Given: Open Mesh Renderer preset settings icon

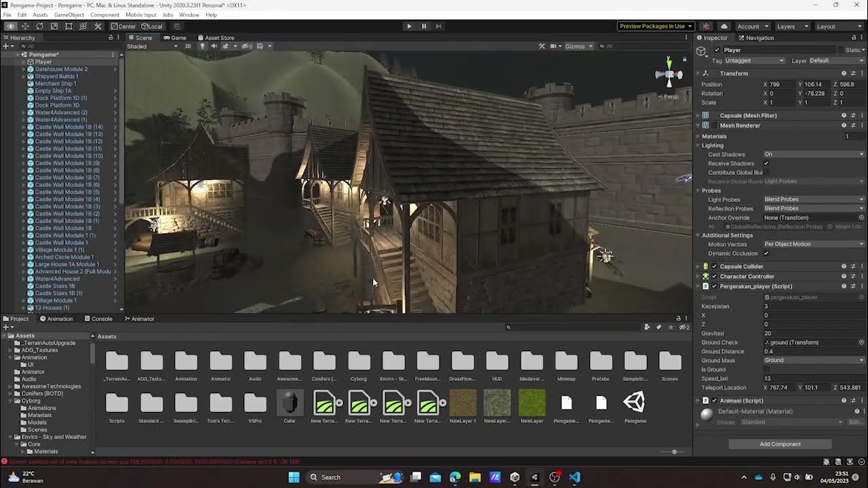Looking at the screenshot, I should pyautogui.click(x=853, y=125).
